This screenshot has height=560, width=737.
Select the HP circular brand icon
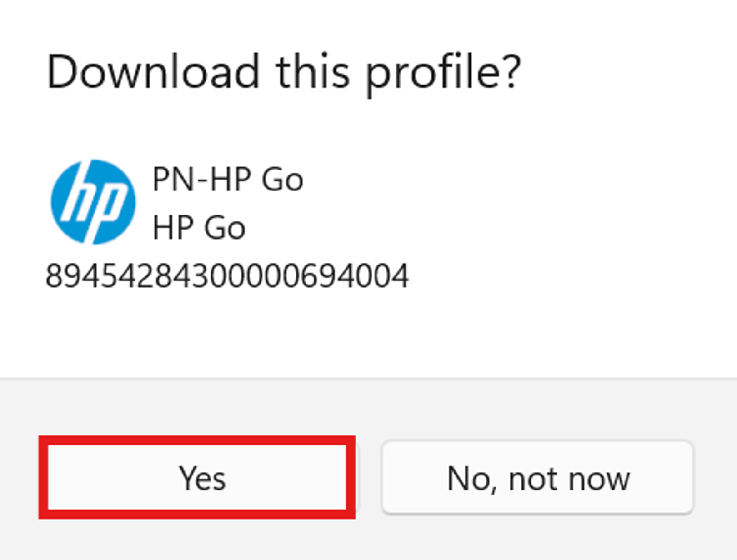pyautogui.click(x=93, y=202)
